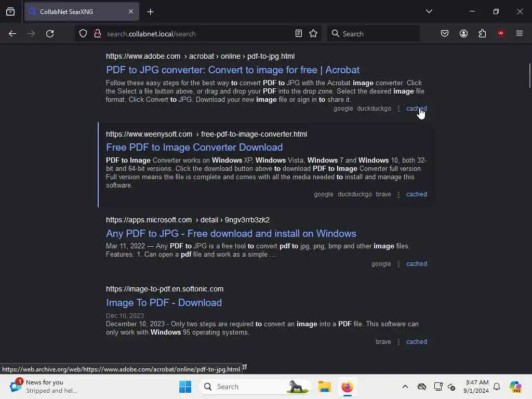Screen dimensions: 532x399
Task: Open the Pocket save icon
Action: point(445,34)
